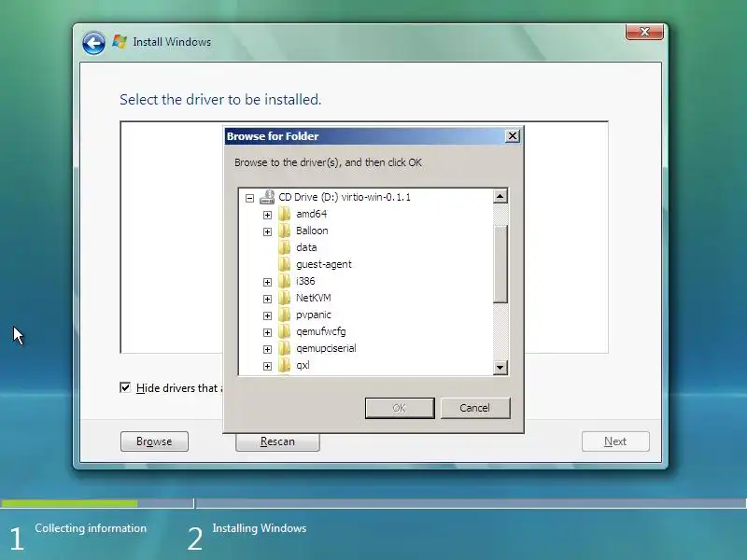Close the Browse for Folder dialog
This screenshot has height=560, width=747.
(x=512, y=136)
